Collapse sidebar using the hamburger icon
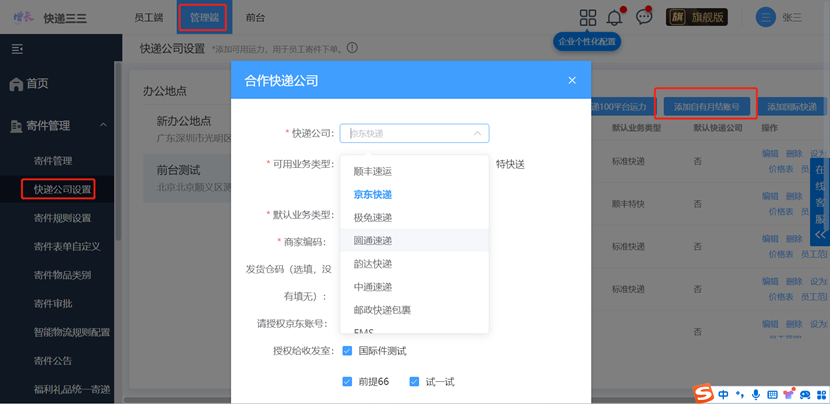 (17, 49)
